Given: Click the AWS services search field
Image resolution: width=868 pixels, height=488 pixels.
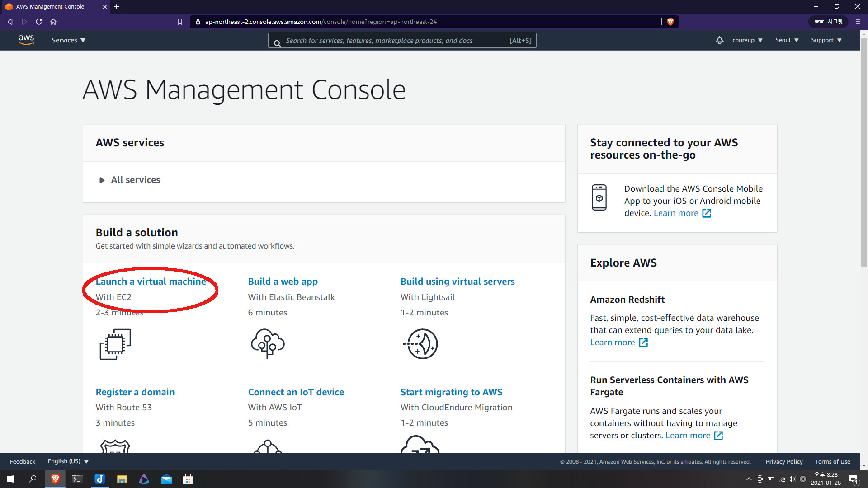Looking at the screenshot, I should point(396,41).
